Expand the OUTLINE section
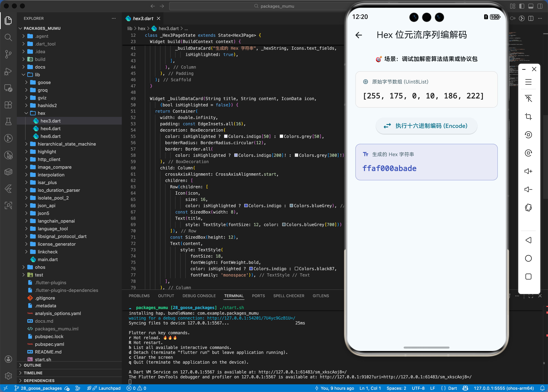The width and height of the screenshot is (548, 392). coord(32,365)
